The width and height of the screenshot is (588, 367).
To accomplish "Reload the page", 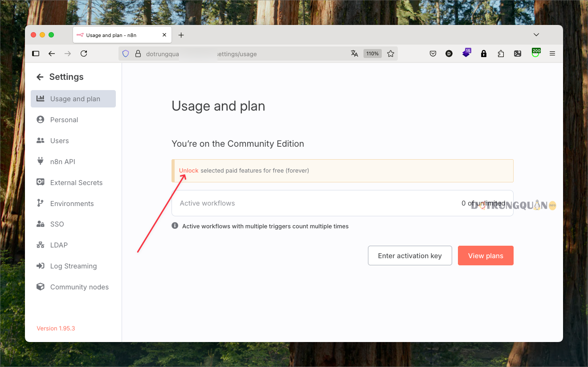I will point(84,54).
